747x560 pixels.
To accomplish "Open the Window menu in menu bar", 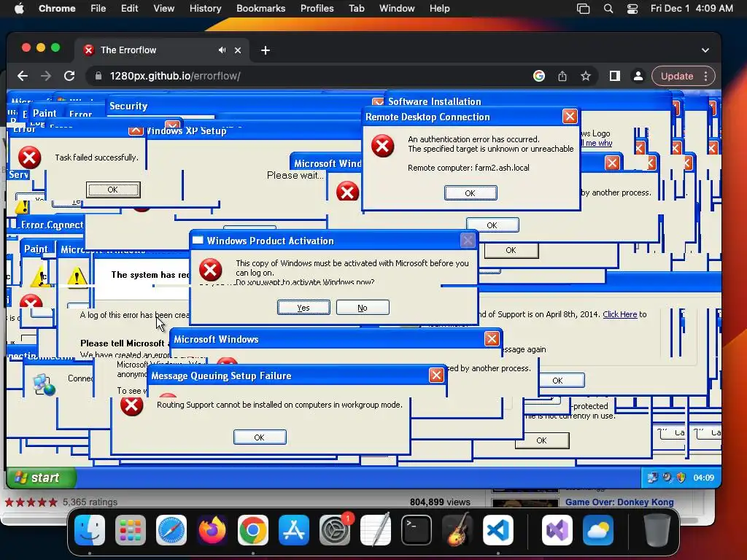I will click(x=397, y=8).
